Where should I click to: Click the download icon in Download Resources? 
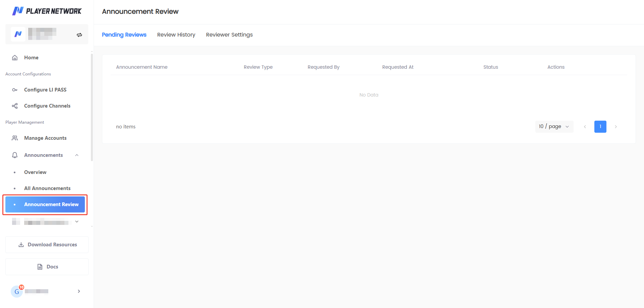point(21,245)
